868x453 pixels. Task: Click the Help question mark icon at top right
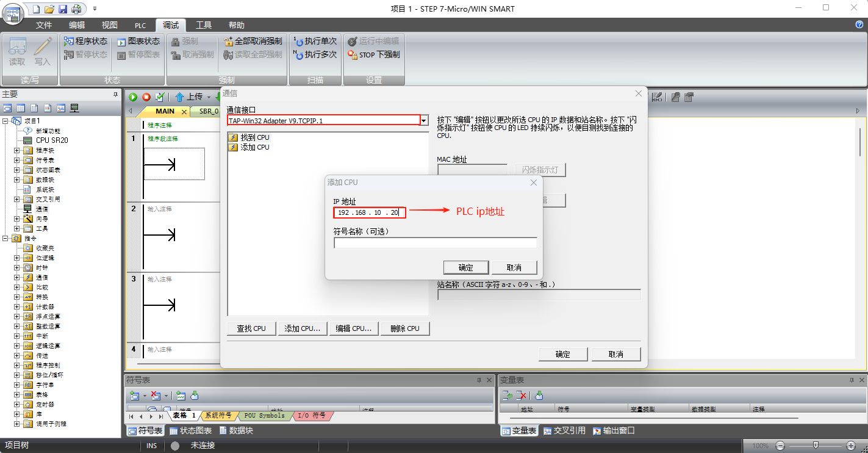(x=859, y=25)
